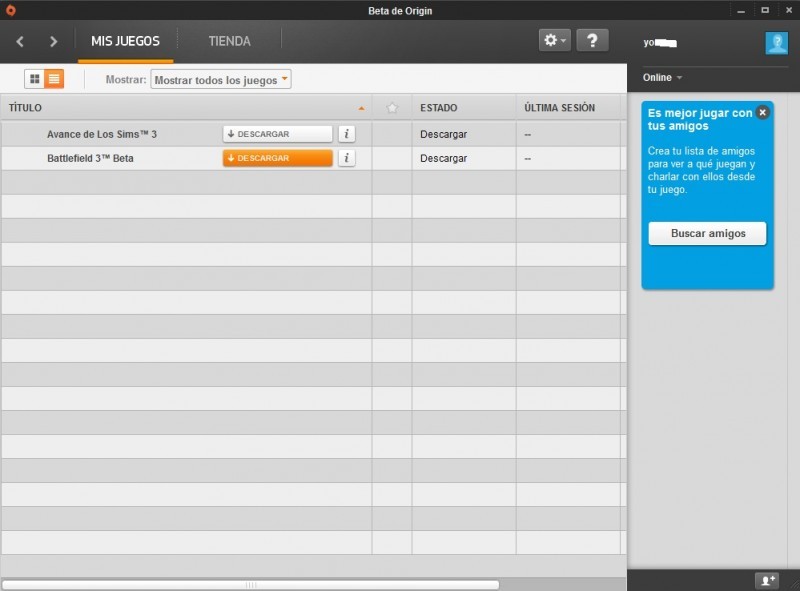Click the add friend icon
Viewport: 800px width, 591px height.
768,580
